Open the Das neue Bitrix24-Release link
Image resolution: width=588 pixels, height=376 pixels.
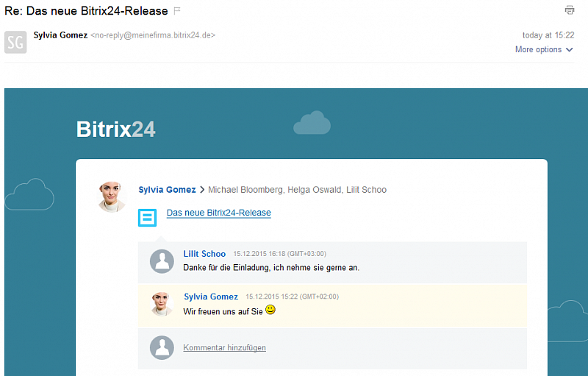click(x=218, y=213)
